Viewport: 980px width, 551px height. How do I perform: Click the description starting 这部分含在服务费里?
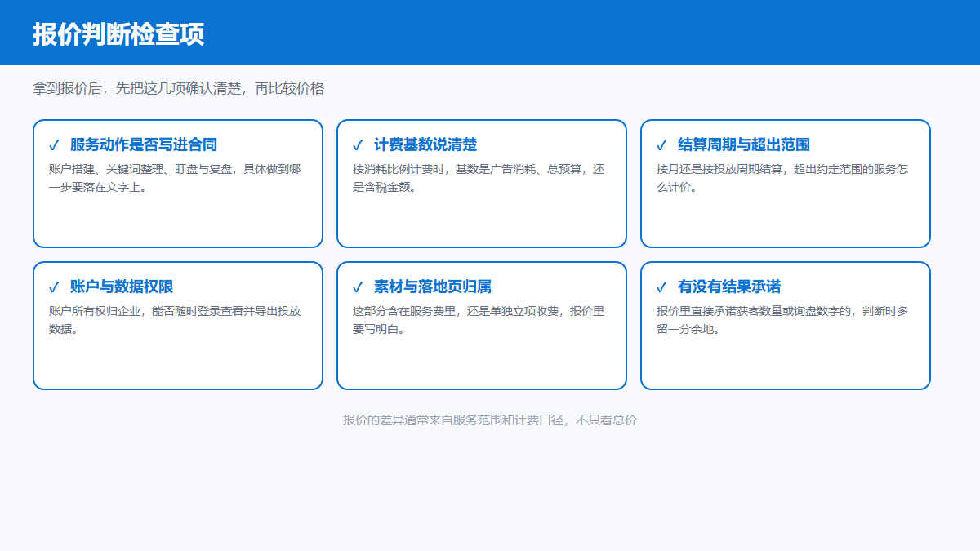point(479,320)
